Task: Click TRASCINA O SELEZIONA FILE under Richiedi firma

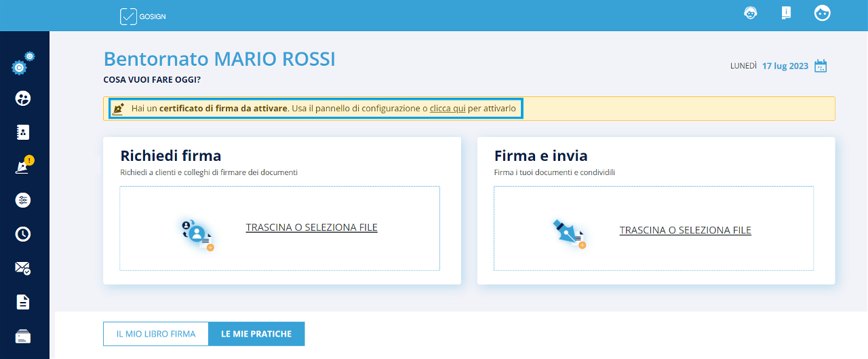Action: tap(311, 228)
